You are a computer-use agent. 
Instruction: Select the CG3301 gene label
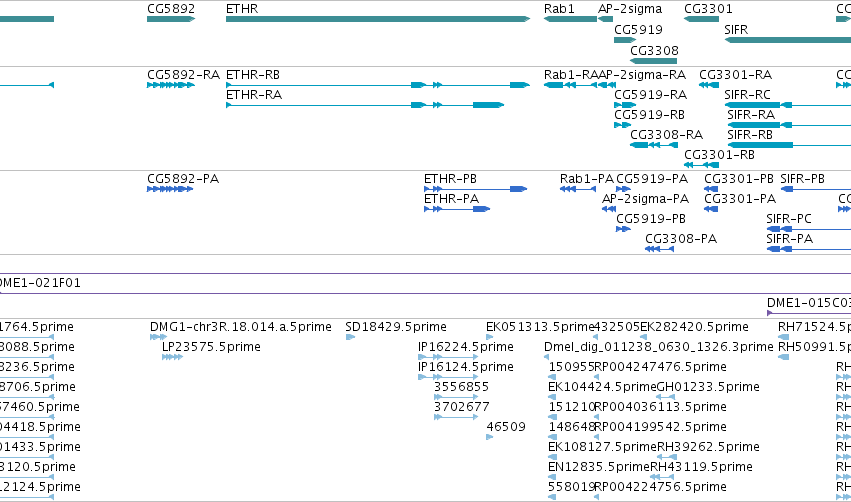(x=708, y=9)
